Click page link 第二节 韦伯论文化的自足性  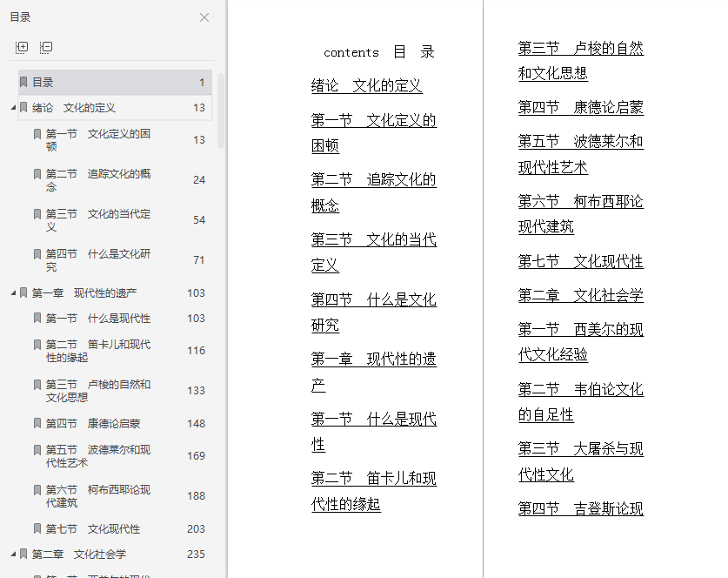coord(581,402)
